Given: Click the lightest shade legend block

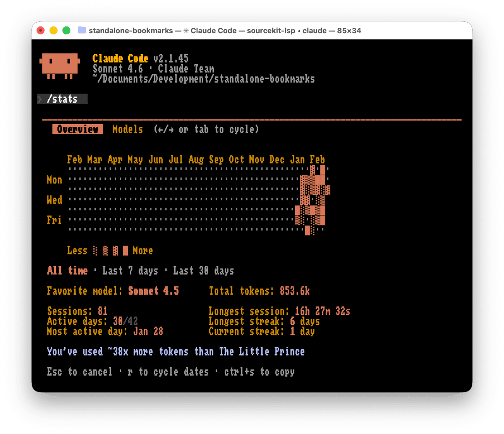Looking at the screenshot, I should 95,251.
